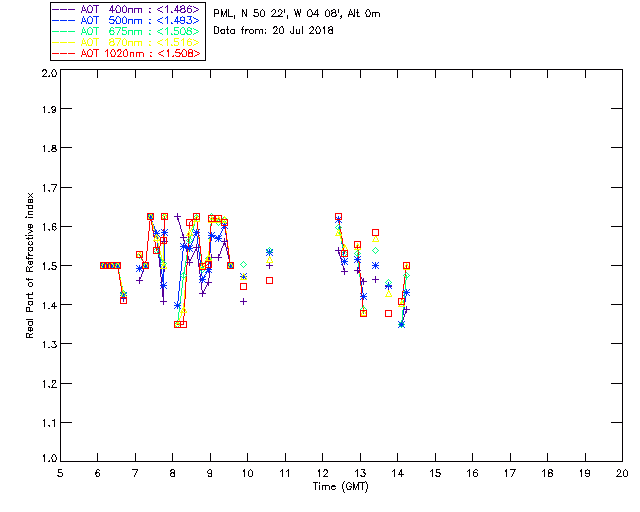
Task: Click the PML station location text
Action: pyautogui.click(x=297, y=14)
